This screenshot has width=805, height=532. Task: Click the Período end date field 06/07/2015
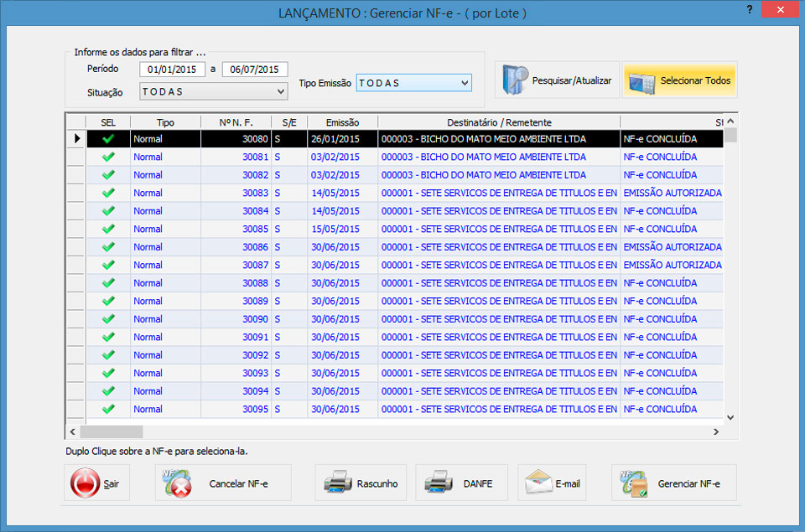point(255,70)
